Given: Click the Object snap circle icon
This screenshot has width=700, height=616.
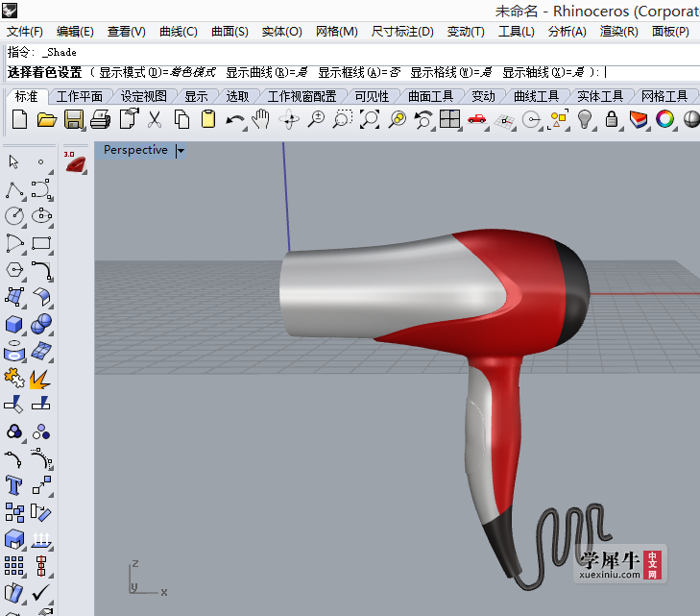Looking at the screenshot, I should 531,120.
